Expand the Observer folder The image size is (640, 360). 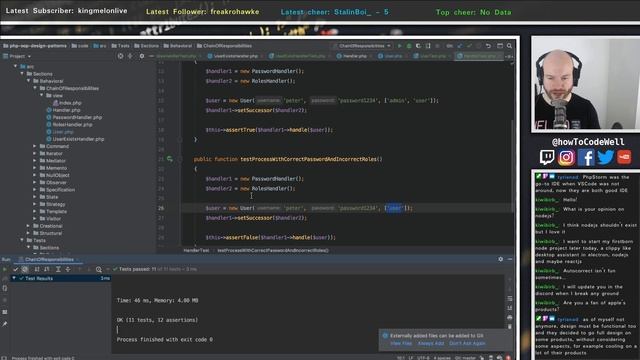coord(35,182)
